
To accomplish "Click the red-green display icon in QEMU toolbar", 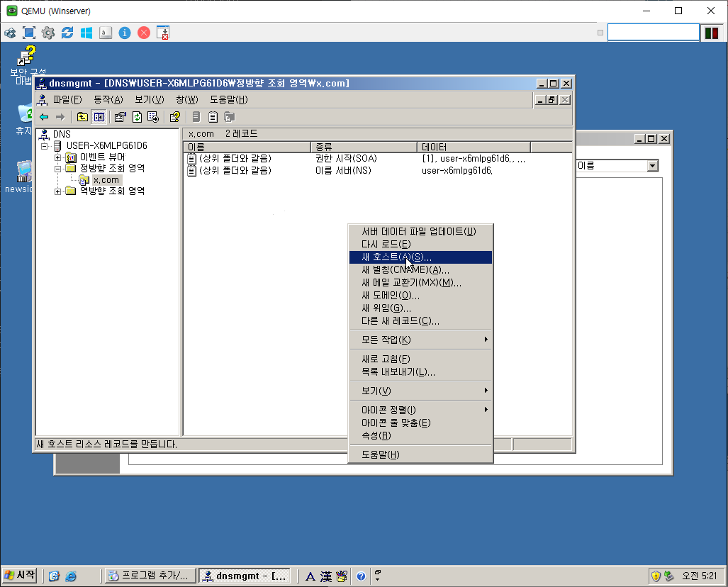I will tap(712, 33).
